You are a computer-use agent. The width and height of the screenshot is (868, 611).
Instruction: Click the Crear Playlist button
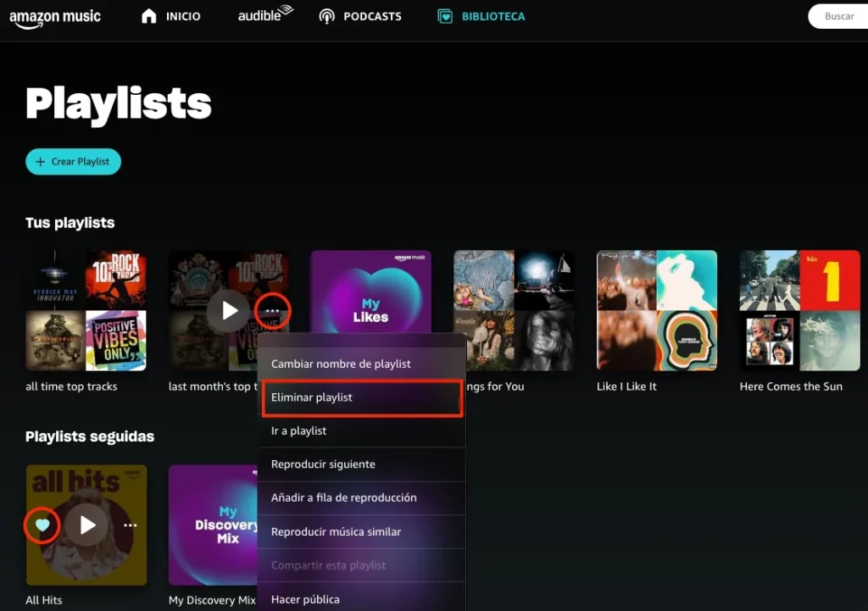[x=73, y=162]
